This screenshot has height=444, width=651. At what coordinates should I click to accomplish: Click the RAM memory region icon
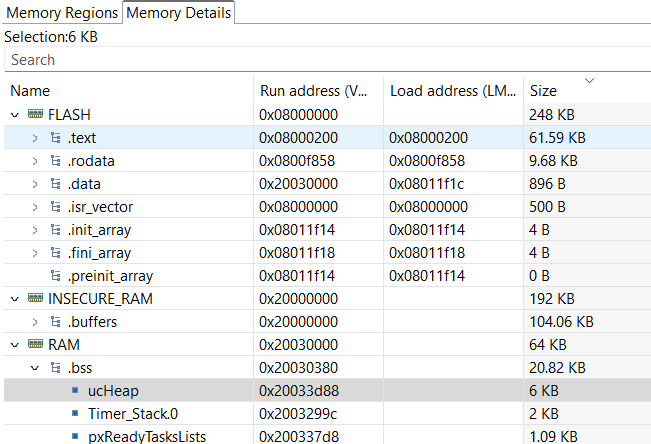36,345
